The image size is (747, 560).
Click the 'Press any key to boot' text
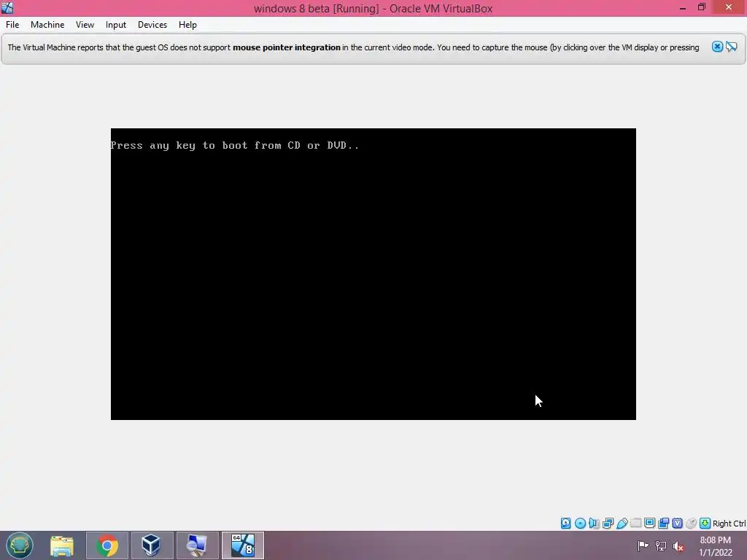(234, 145)
